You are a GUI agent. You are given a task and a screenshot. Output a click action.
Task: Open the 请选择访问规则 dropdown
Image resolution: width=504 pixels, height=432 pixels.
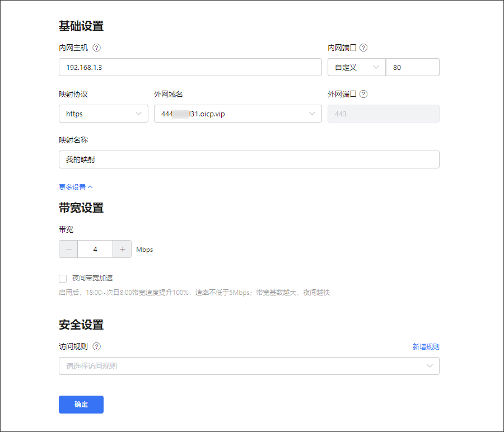pyautogui.click(x=249, y=366)
